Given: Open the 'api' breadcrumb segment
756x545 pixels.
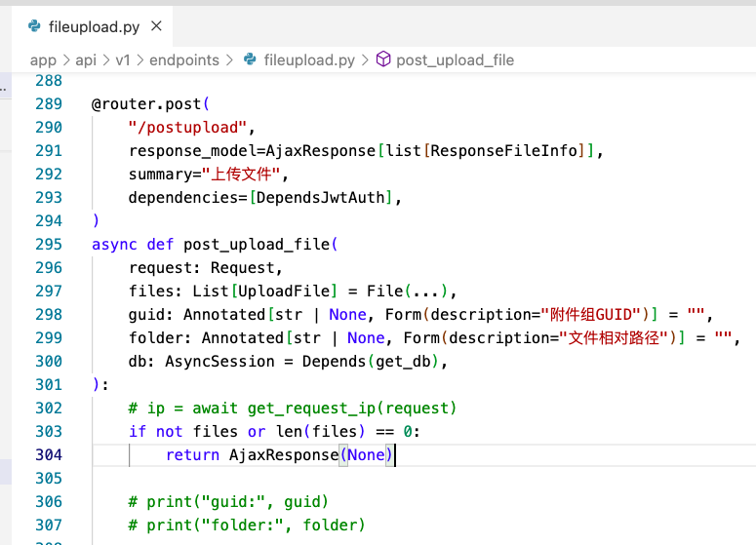Looking at the screenshot, I should [x=86, y=60].
